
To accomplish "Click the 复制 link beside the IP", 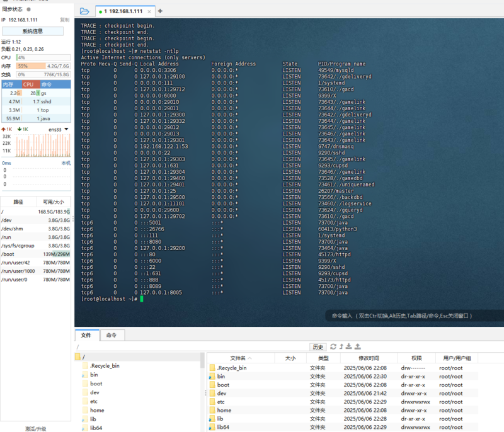I will click(x=64, y=20).
